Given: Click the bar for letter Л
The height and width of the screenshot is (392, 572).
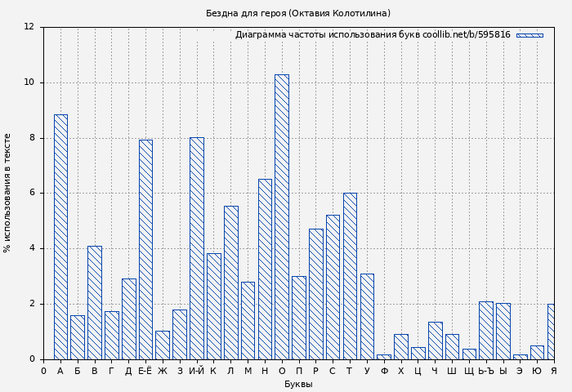Looking at the screenshot, I should [230, 283].
